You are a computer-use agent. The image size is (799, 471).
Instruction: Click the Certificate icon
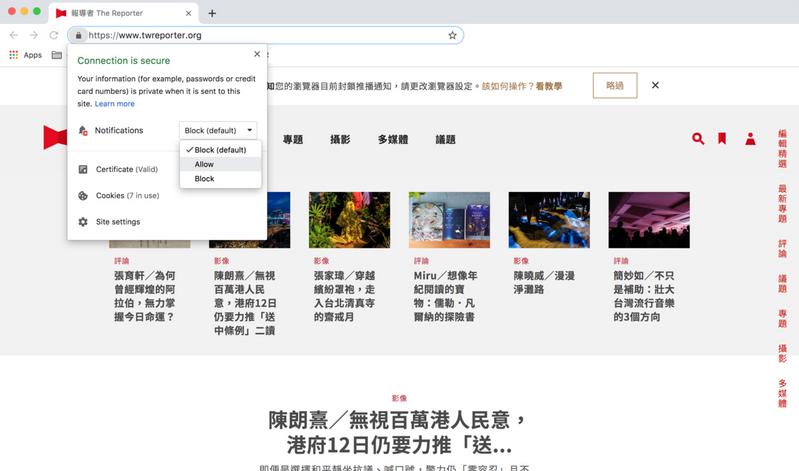83,169
